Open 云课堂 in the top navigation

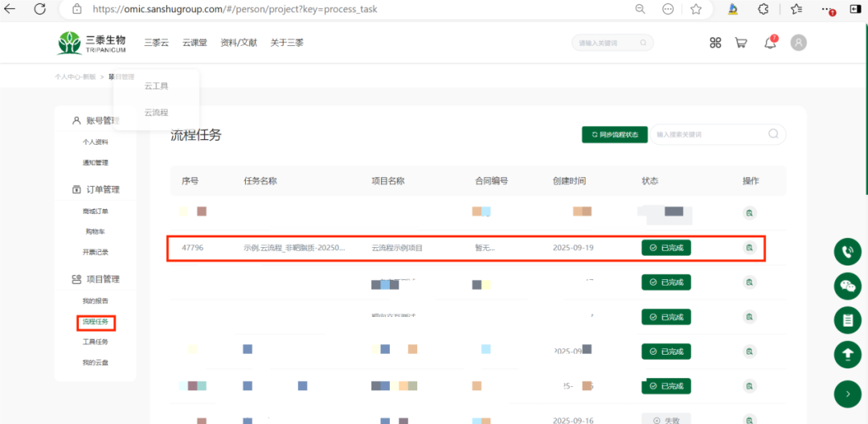pos(194,43)
